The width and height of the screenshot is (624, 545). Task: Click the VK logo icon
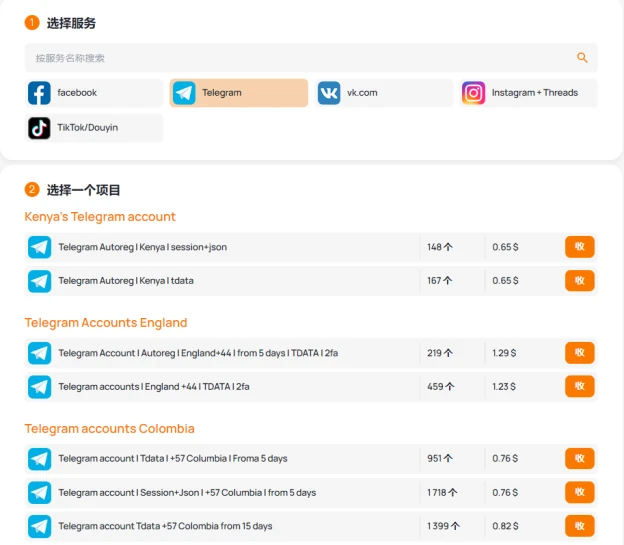point(329,93)
